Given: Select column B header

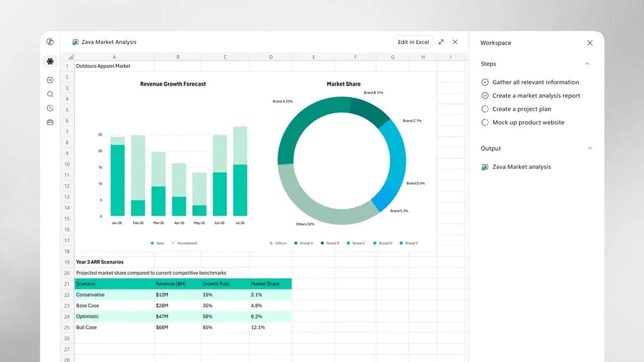Looking at the screenshot, I should pyautogui.click(x=178, y=57).
